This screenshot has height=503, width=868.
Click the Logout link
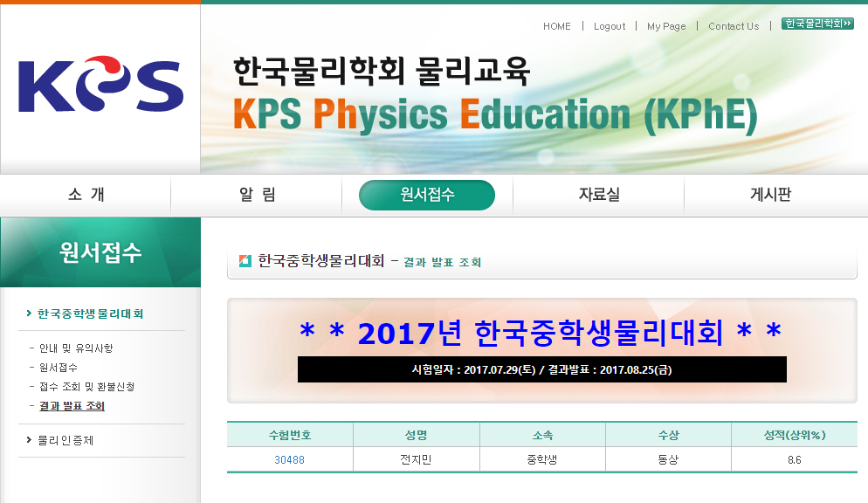[x=610, y=26]
